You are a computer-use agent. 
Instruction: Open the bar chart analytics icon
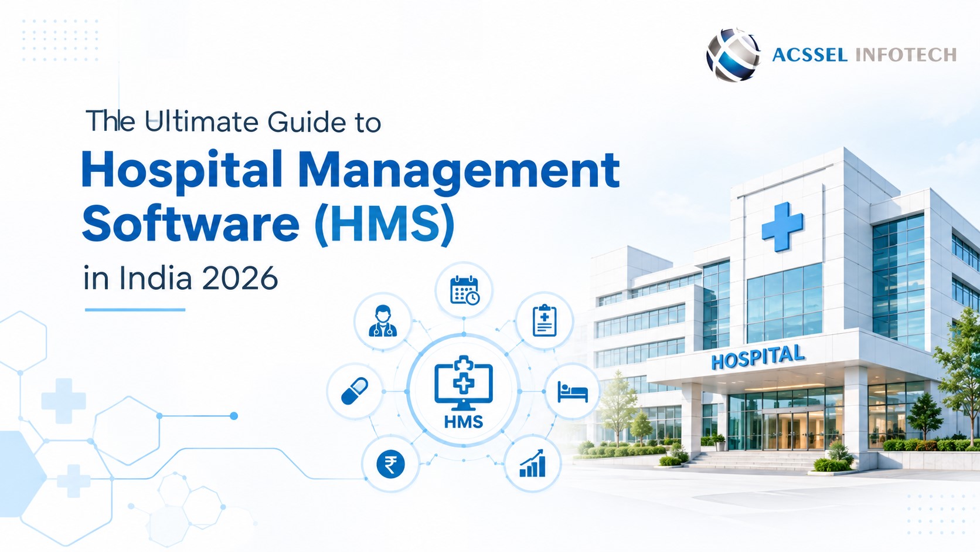(532, 464)
